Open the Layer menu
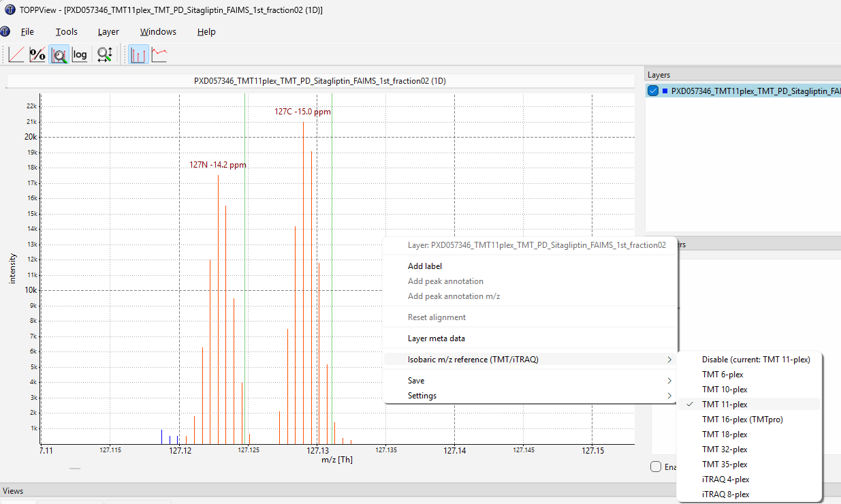841x504 pixels. pos(108,31)
